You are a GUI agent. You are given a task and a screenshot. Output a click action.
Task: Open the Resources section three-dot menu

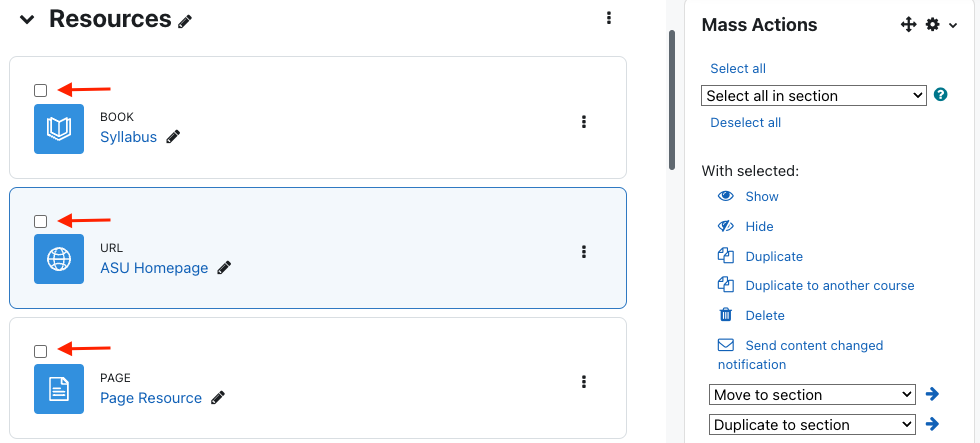click(609, 18)
